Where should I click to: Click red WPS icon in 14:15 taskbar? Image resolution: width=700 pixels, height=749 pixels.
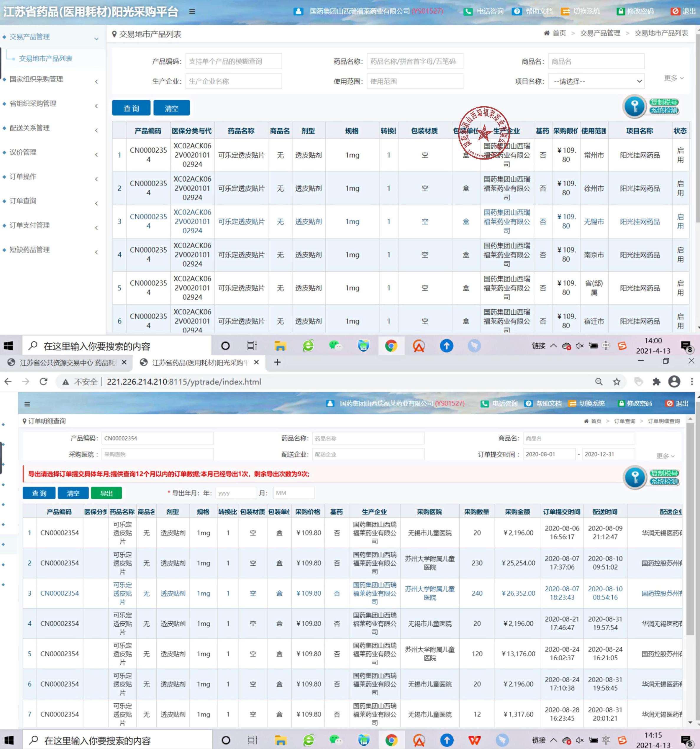point(474,740)
